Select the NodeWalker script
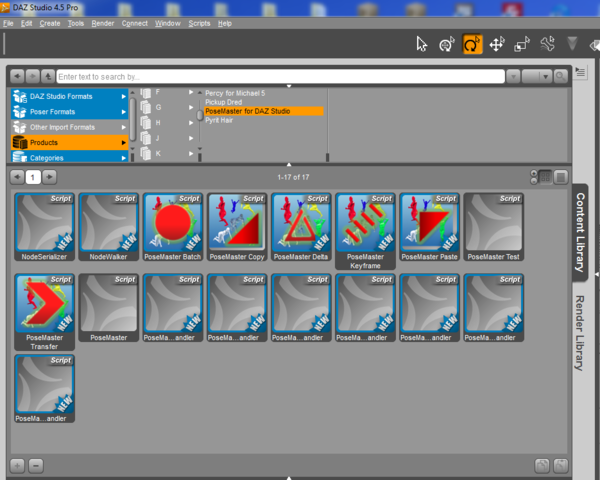 click(x=109, y=227)
